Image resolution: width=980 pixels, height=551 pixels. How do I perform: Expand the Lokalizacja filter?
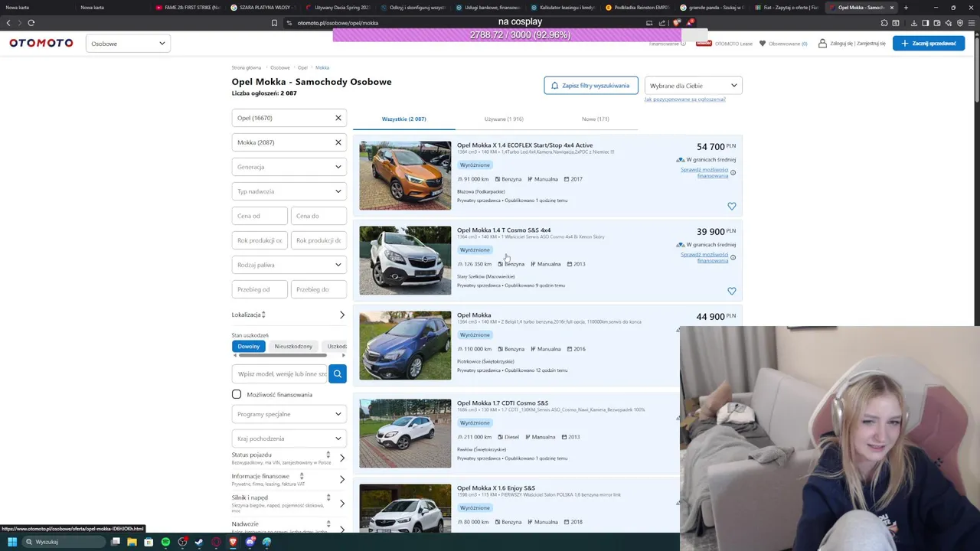tap(289, 315)
